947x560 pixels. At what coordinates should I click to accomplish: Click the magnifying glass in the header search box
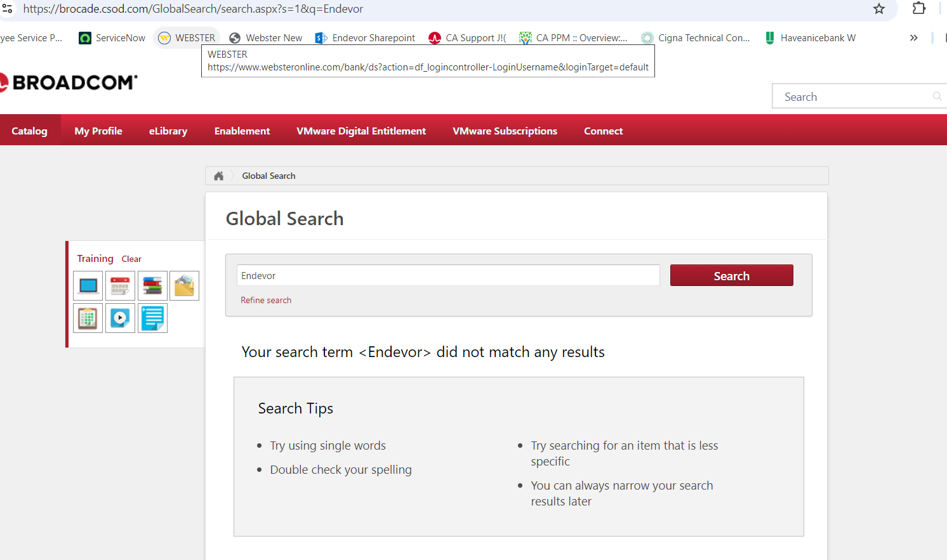coord(937,96)
